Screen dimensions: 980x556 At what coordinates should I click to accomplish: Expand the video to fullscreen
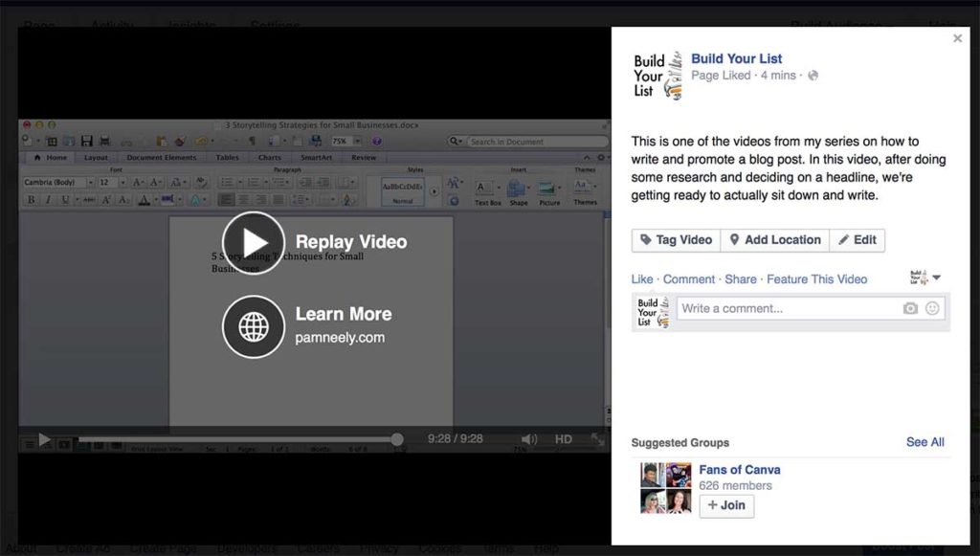coord(598,439)
